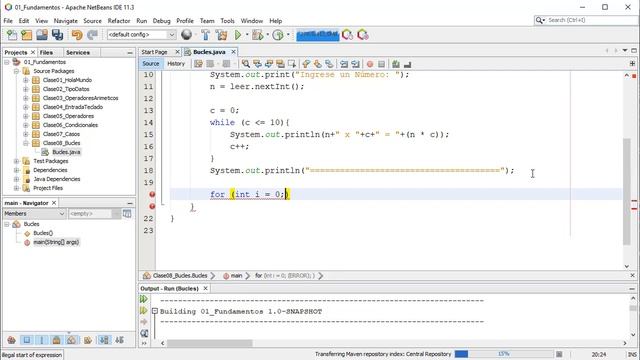Click the first profiler icon after memory bar
Screen dimensions: 640x360
(x=347, y=35)
